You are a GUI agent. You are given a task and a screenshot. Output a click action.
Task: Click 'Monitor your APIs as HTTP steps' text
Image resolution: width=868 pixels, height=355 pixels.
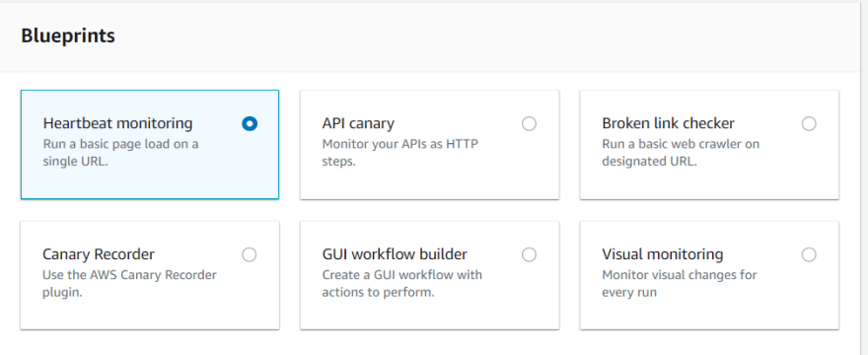[x=400, y=153]
